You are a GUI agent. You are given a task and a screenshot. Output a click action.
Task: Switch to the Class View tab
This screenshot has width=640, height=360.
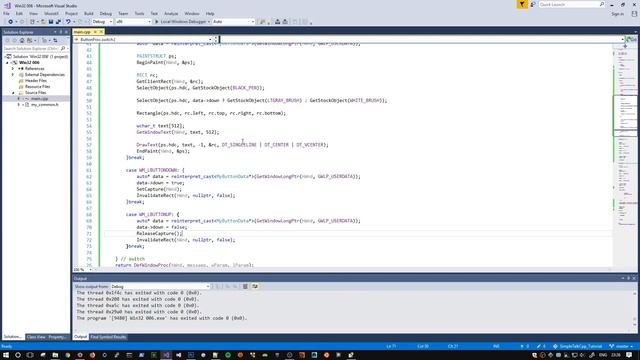click(x=36, y=337)
